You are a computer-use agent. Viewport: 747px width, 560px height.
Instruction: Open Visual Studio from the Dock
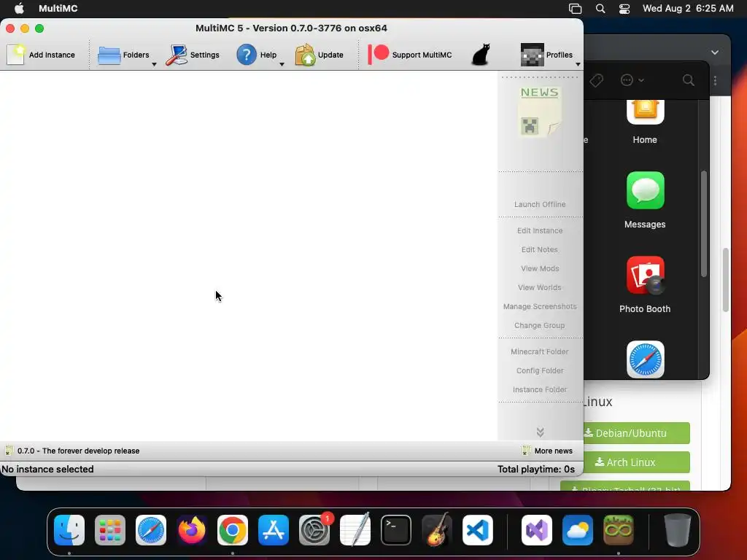coord(537,530)
